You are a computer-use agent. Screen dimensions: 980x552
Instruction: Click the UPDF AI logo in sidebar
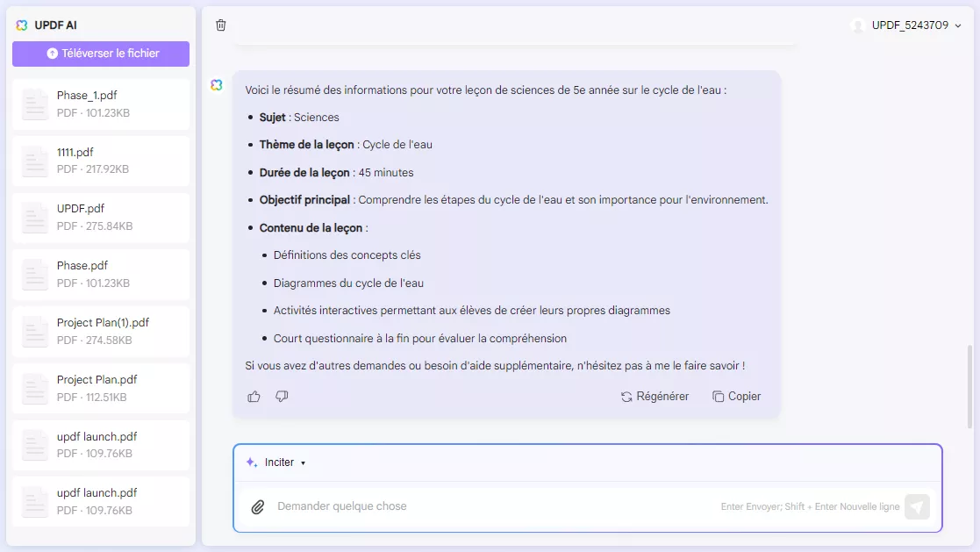21,25
